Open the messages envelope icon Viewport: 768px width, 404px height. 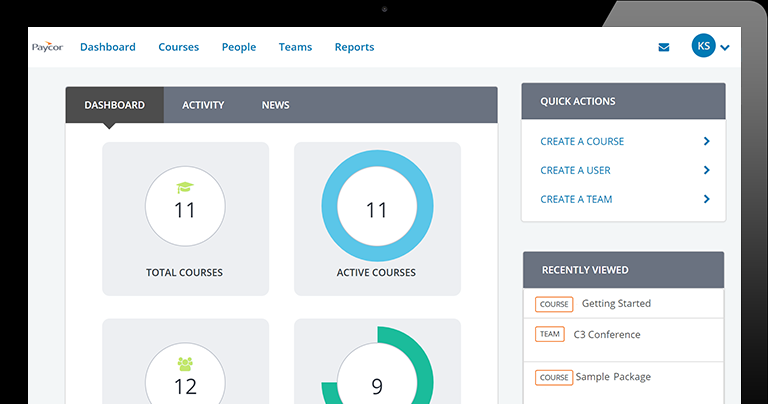click(664, 48)
